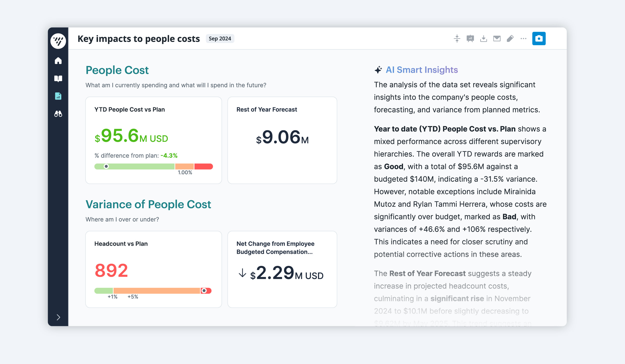This screenshot has width=625, height=364.
Task: Capture a snapshot with the blue camera button
Action: [x=539, y=38]
